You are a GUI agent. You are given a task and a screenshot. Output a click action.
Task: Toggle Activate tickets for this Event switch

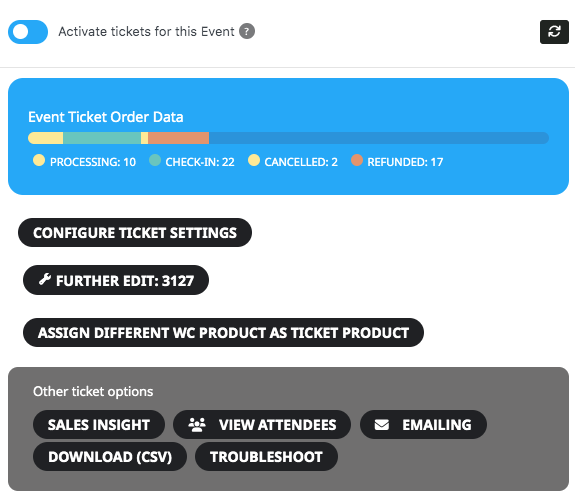(x=28, y=32)
